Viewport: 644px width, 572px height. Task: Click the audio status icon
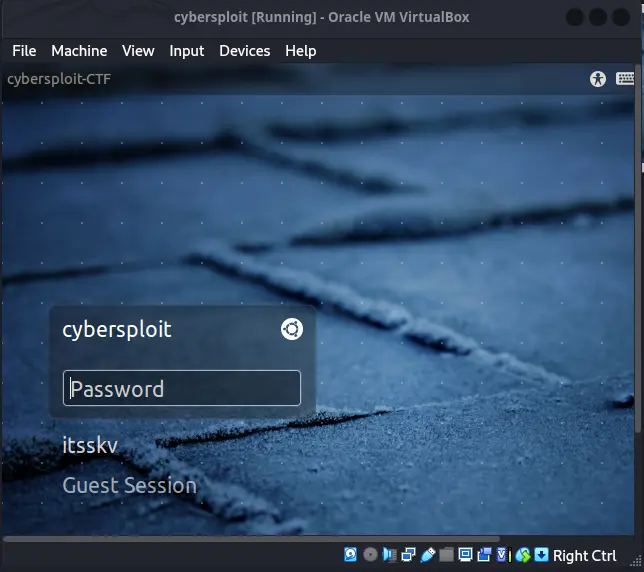(389, 555)
